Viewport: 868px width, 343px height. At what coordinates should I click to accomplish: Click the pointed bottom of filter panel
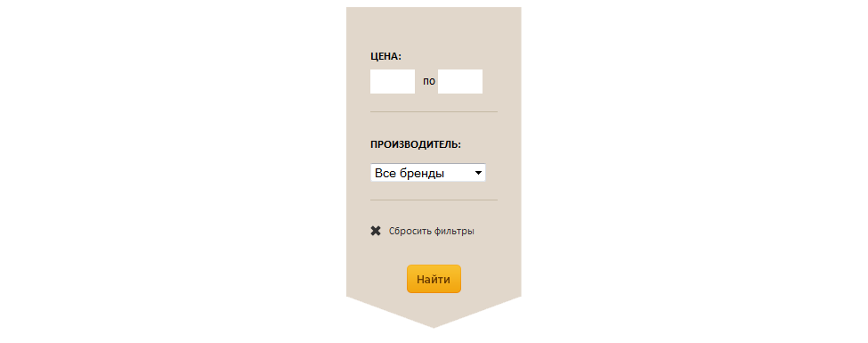[434, 317]
